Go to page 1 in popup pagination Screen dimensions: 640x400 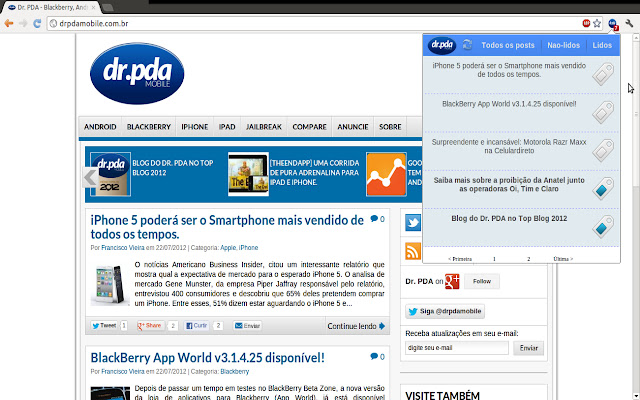click(x=494, y=259)
